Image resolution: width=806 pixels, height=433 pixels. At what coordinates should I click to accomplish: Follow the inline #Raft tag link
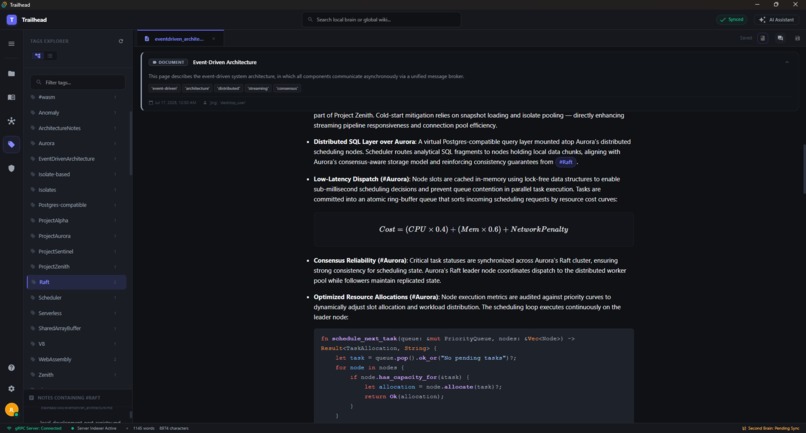(565, 162)
